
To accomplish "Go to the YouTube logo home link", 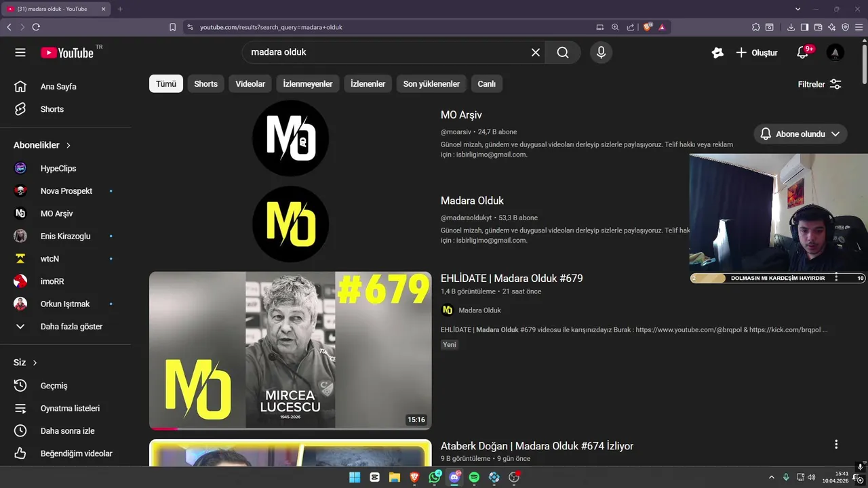I will pyautogui.click(x=66, y=53).
